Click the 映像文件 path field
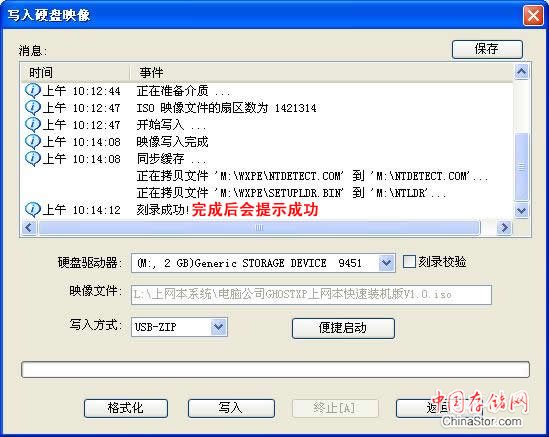549x437 pixels. (x=311, y=294)
